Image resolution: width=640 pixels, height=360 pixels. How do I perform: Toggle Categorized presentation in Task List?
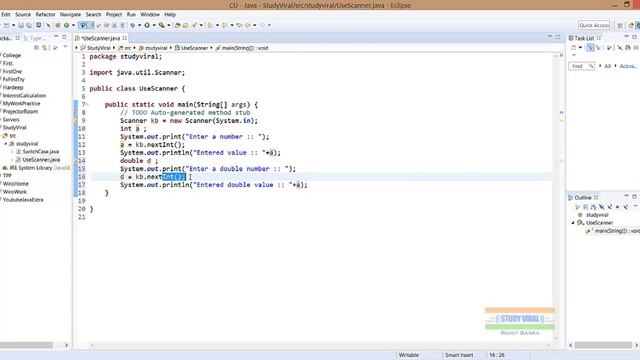[x=591, y=48]
